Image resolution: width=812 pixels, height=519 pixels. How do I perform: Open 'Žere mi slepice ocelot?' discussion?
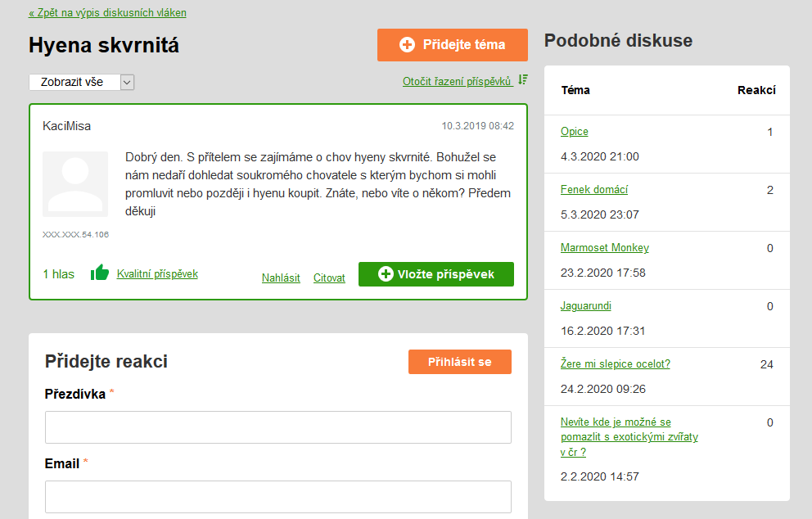coord(616,364)
